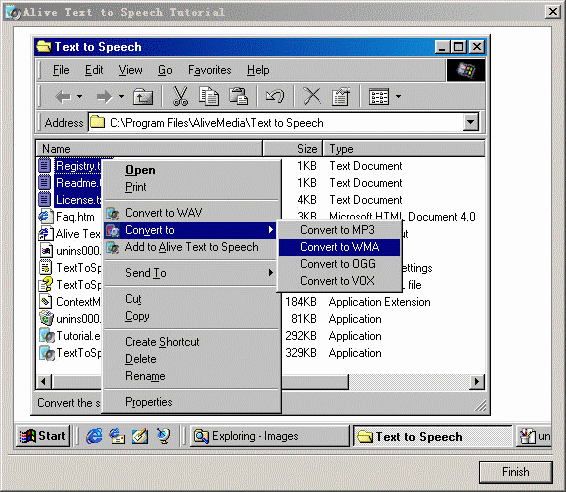Click the horizontal scrollbar right arrow

point(477,382)
